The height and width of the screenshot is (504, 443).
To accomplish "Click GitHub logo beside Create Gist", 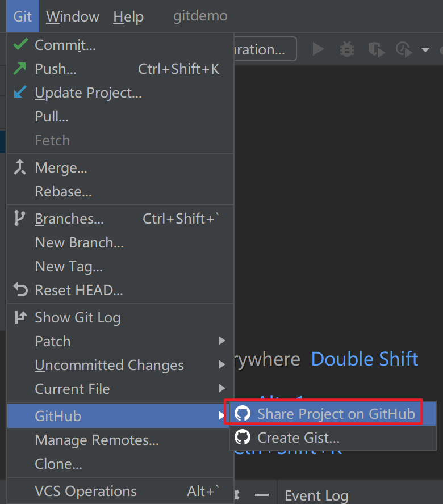I will coord(243,437).
